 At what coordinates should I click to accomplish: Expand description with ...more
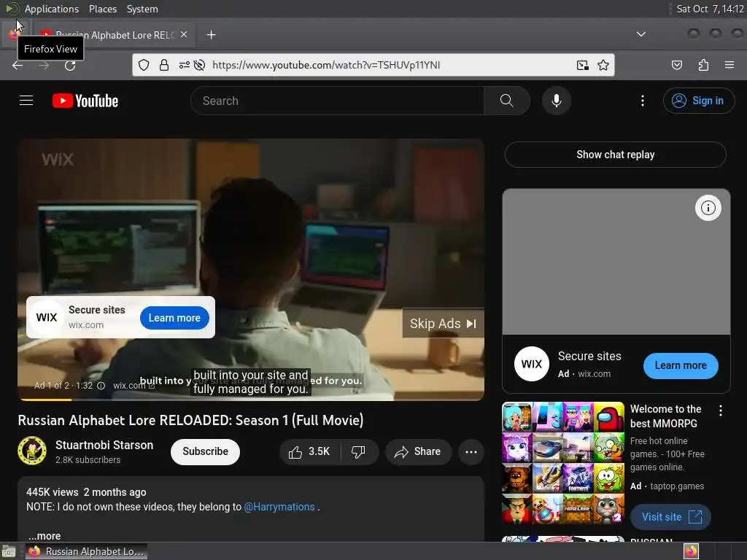(44, 536)
